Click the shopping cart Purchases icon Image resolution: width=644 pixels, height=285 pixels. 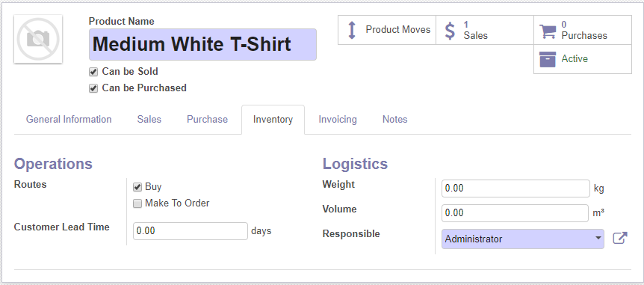[548, 31]
